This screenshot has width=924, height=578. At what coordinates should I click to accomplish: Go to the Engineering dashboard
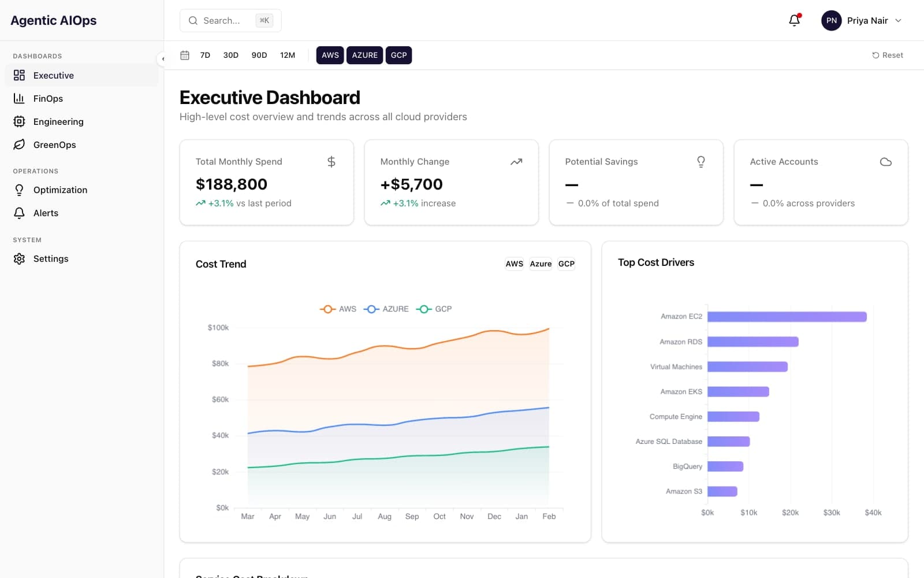tap(81, 121)
